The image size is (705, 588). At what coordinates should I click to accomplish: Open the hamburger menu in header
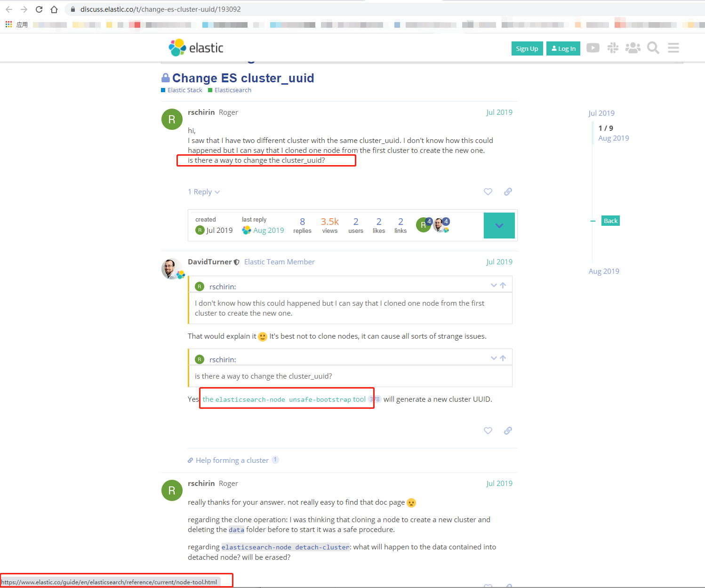tap(673, 48)
